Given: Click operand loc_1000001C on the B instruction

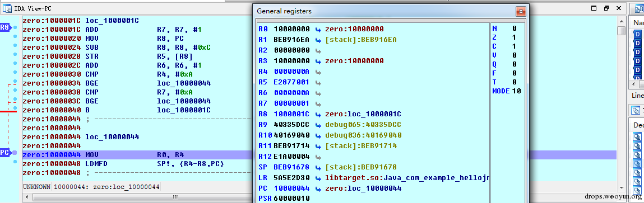Looking at the screenshot, I should [x=184, y=110].
